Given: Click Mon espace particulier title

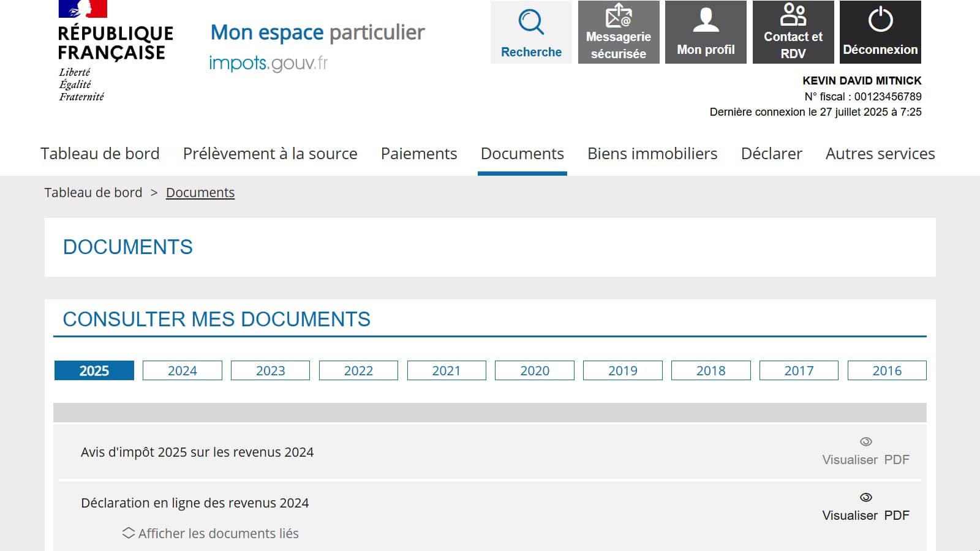Looking at the screenshot, I should [x=317, y=32].
